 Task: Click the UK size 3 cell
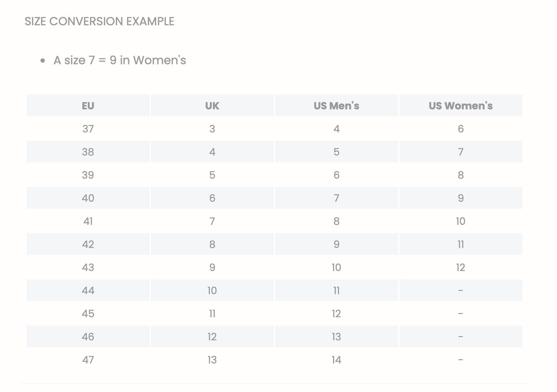click(x=212, y=129)
